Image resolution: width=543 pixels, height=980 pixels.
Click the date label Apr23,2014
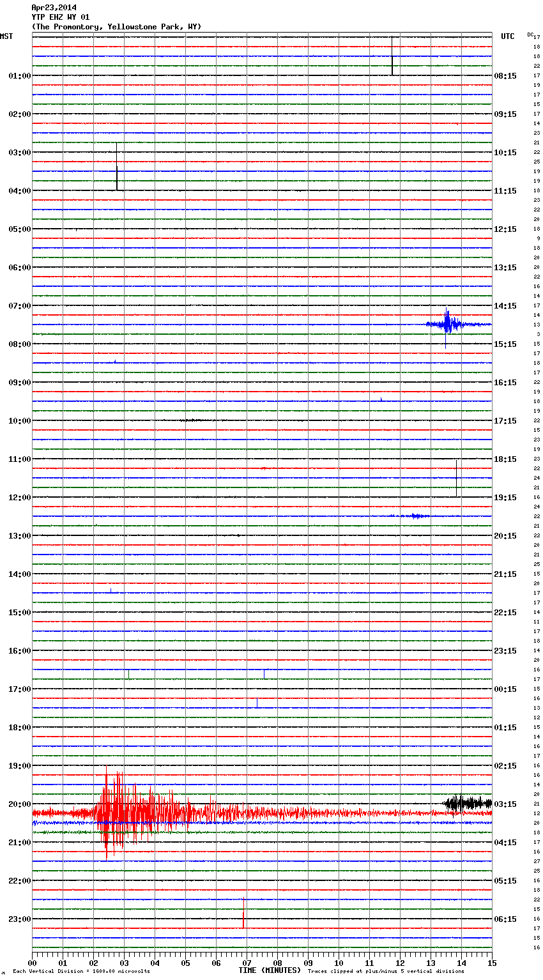[54, 8]
